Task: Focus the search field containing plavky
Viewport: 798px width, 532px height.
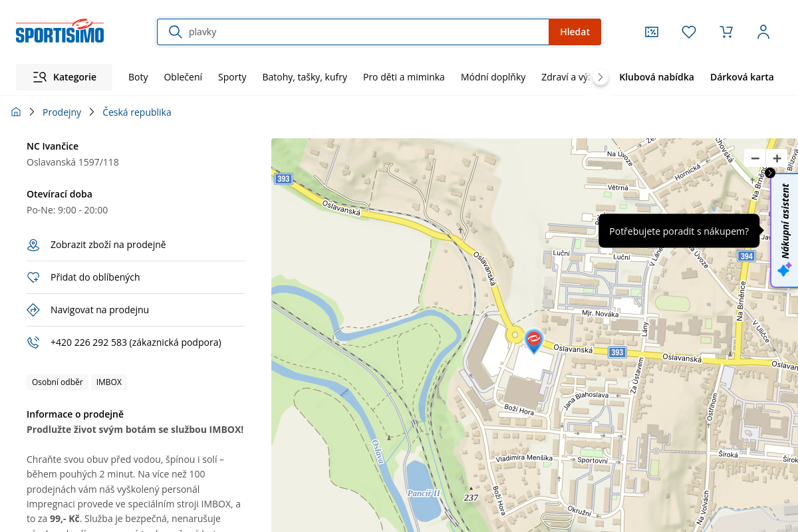Action: (353, 32)
